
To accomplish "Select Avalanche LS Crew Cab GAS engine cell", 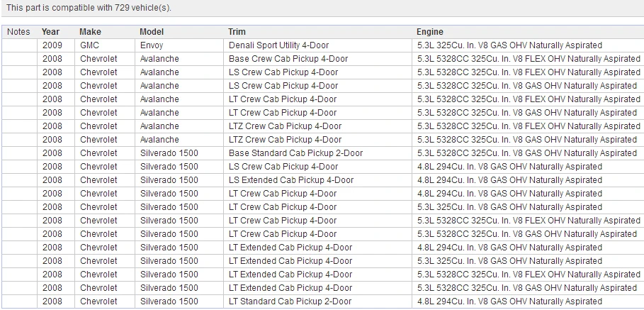I will 527,86.
